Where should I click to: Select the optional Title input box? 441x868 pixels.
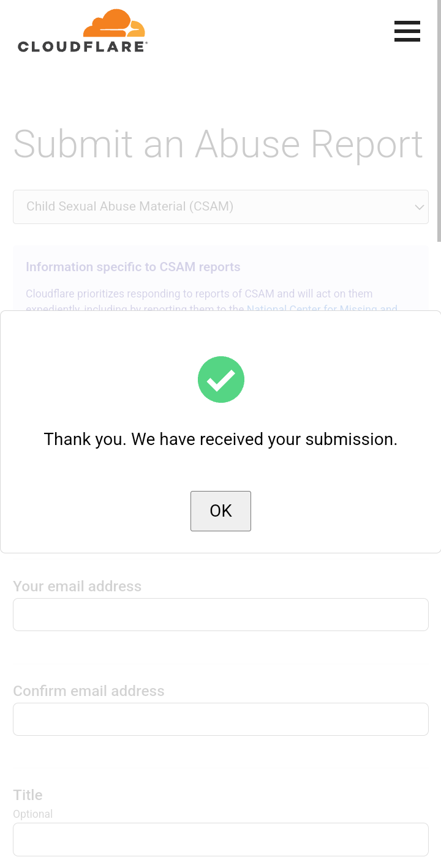tap(221, 839)
